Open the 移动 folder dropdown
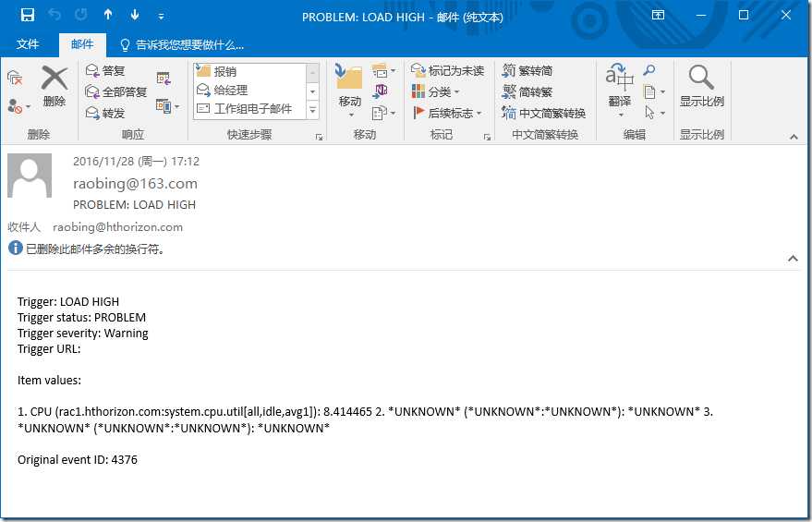The height and width of the screenshot is (522, 812). click(x=349, y=91)
